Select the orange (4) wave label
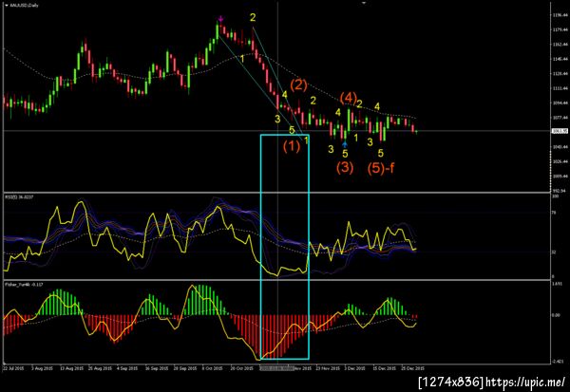570x392 pixels. 349,98
